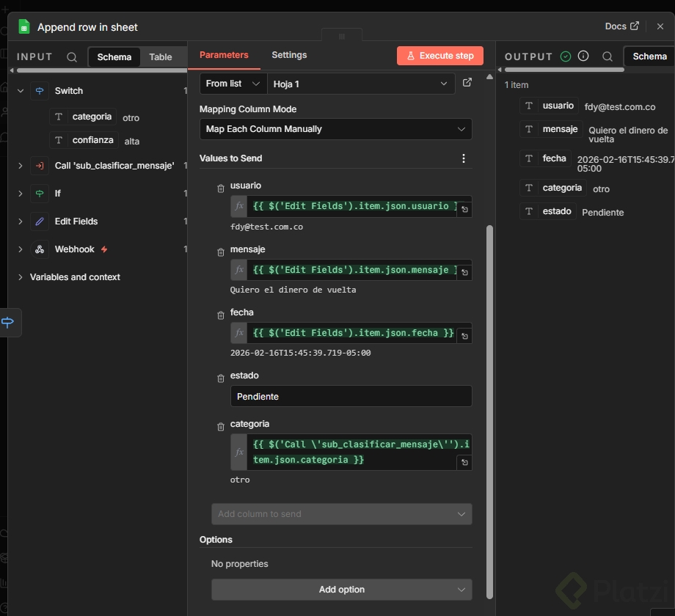Click the input panel search icon

tap(72, 56)
